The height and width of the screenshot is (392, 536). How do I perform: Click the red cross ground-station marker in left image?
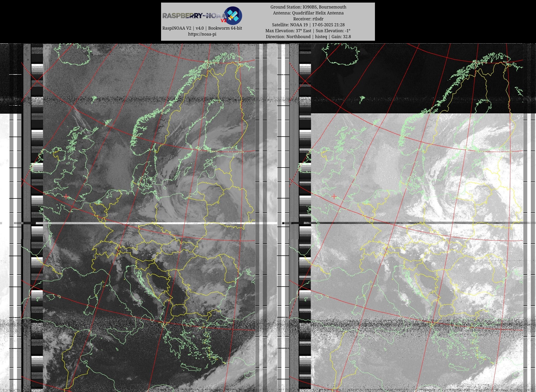click(66, 196)
